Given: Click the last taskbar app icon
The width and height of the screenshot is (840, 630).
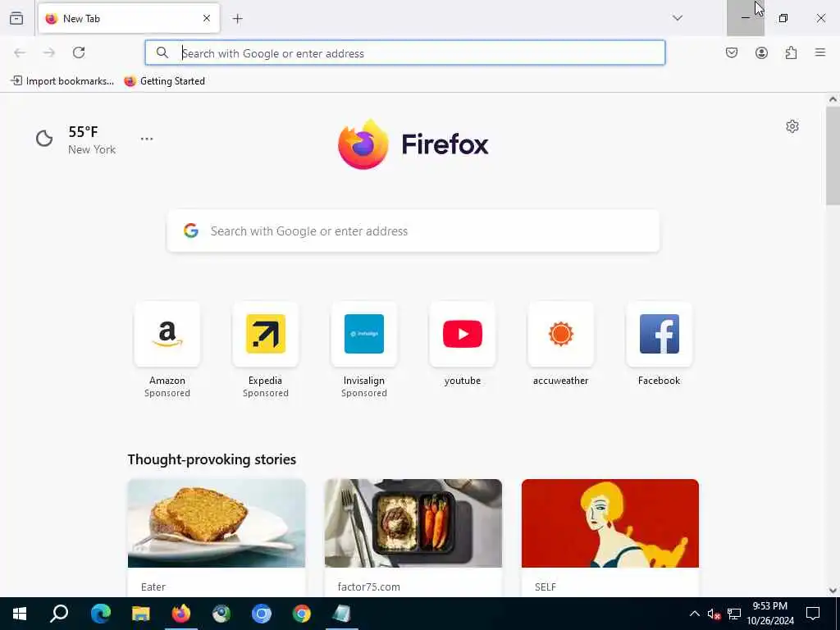Looking at the screenshot, I should 342,614.
